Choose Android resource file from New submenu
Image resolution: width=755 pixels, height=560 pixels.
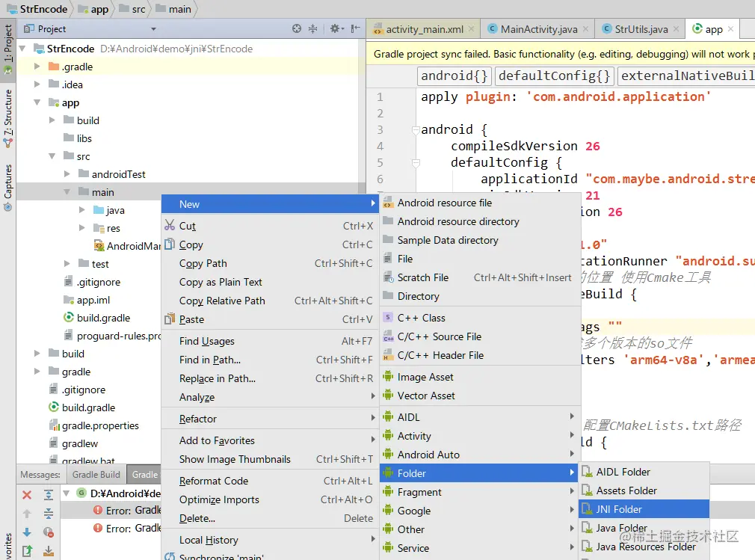coord(480,203)
